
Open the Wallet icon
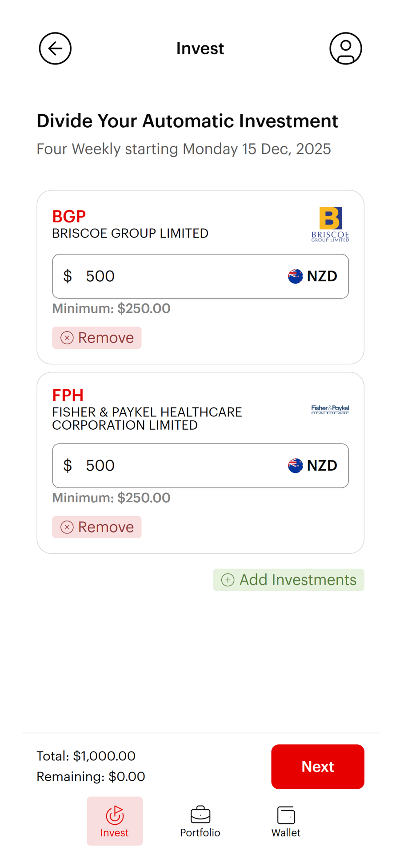286,814
